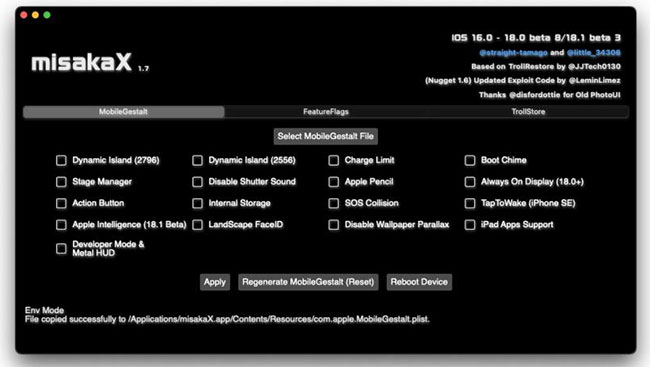Check Developer Mode & Metal HUD

pos(61,249)
